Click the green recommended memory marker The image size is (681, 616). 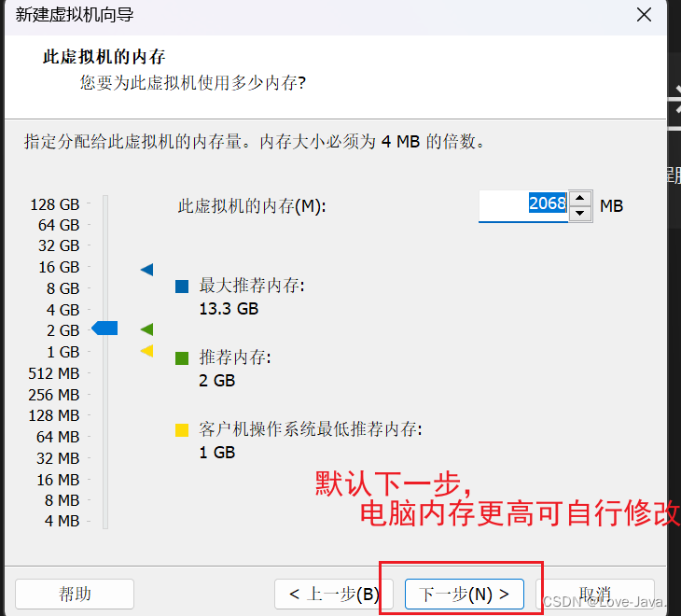tap(146, 329)
